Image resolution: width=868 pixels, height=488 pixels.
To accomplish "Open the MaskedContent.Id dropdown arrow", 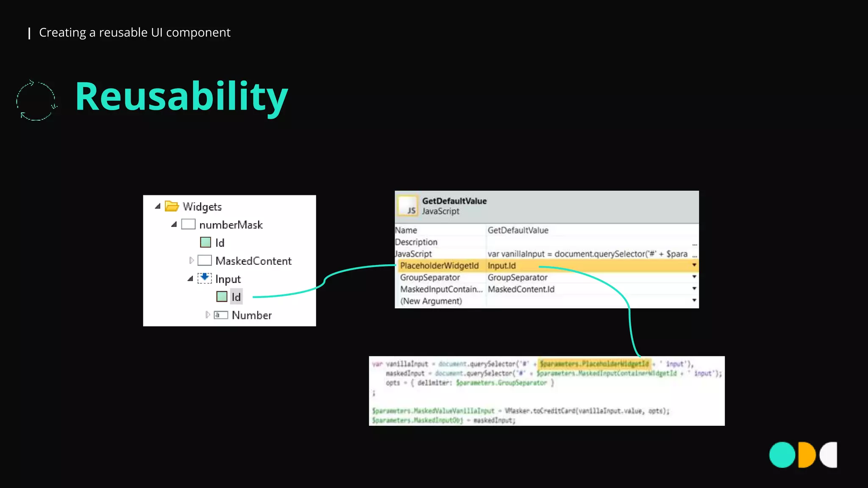I will pyautogui.click(x=694, y=288).
